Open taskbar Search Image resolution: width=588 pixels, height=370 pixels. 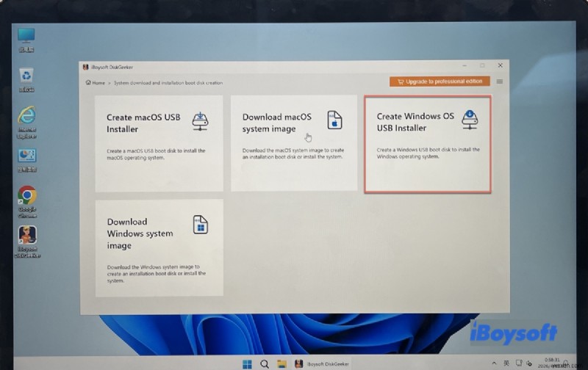click(265, 364)
